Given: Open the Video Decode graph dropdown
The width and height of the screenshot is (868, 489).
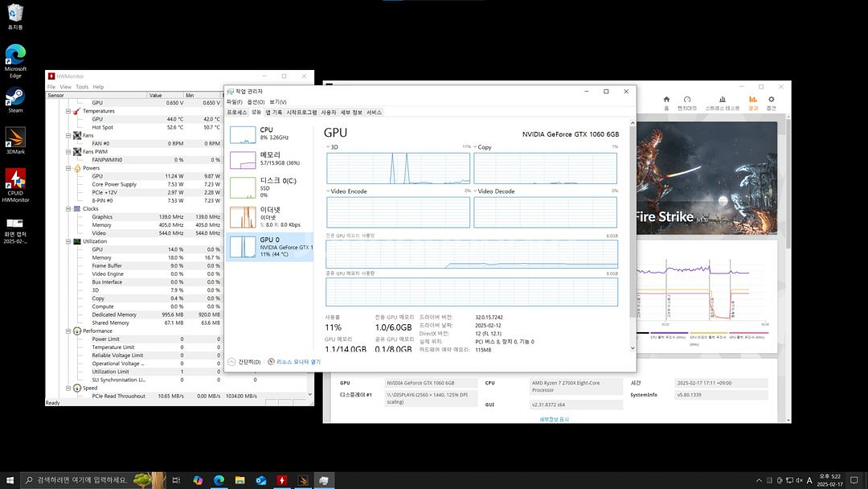Looking at the screenshot, I should (x=475, y=191).
